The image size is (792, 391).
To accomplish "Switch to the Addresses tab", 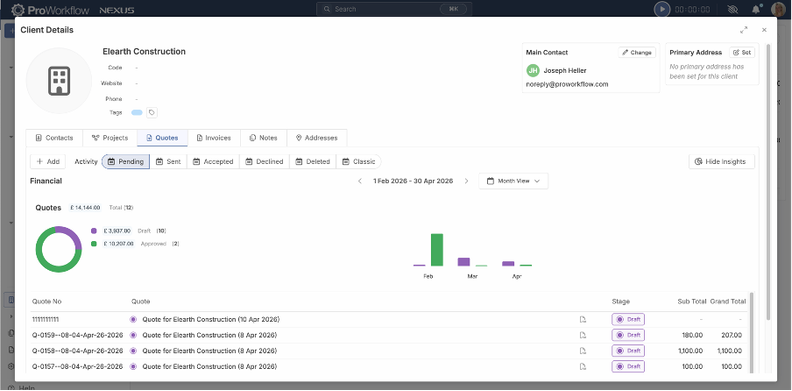I will point(317,138).
